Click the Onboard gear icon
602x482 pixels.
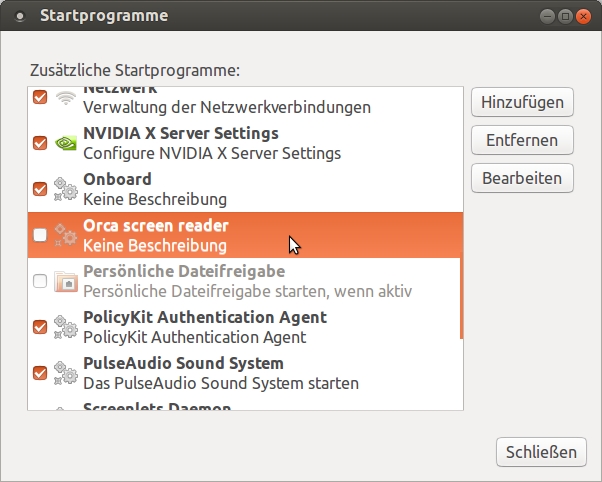point(65,189)
